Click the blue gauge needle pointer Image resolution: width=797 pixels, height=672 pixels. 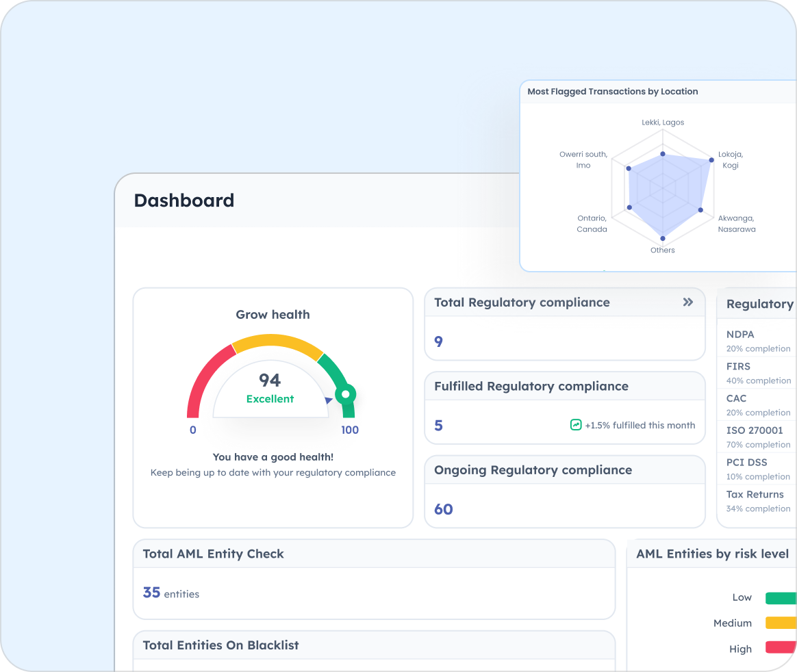coord(329,400)
